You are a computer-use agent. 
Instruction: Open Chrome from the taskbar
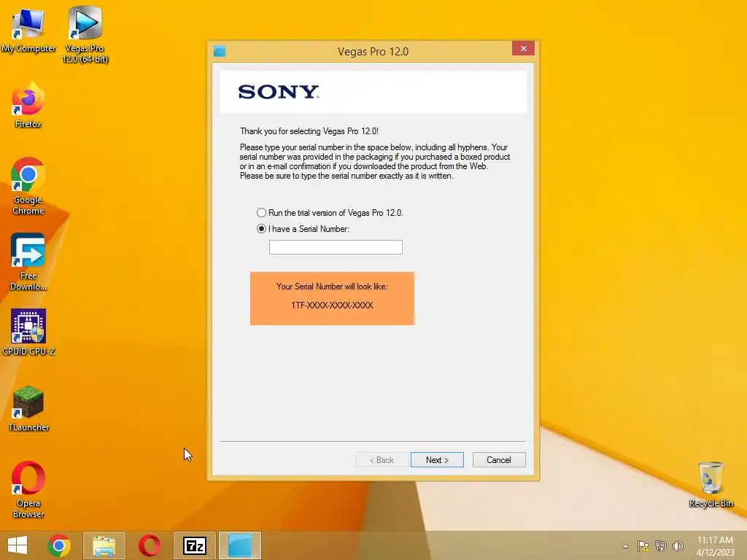coord(59,545)
